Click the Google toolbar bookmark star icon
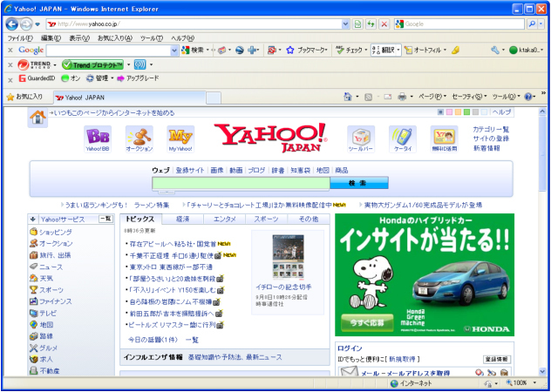Viewport: 551px width, 392px height. (290, 51)
